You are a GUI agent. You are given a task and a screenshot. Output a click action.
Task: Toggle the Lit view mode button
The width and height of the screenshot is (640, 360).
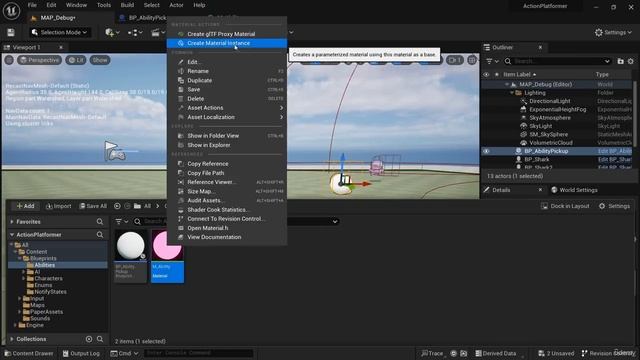pyautogui.click(x=76, y=60)
